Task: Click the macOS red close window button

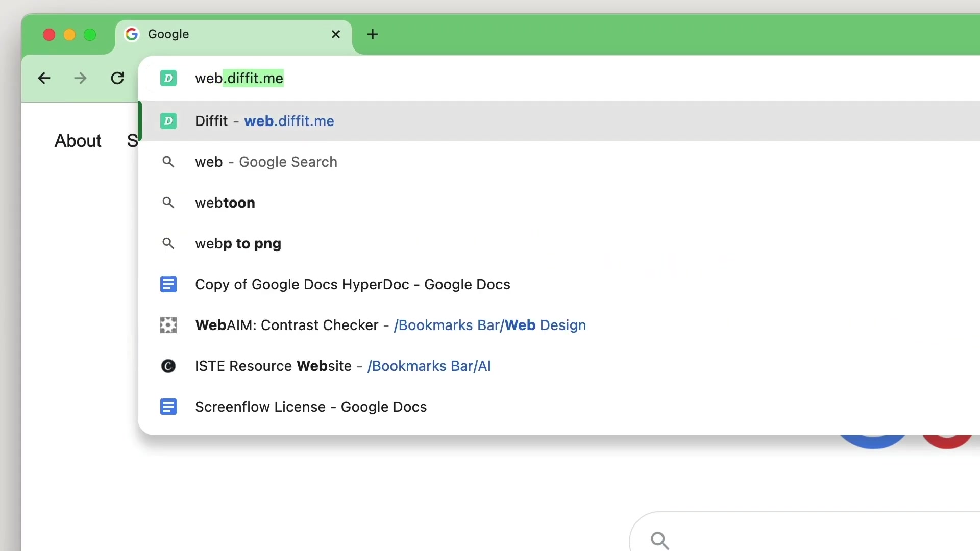Action: tap(49, 35)
